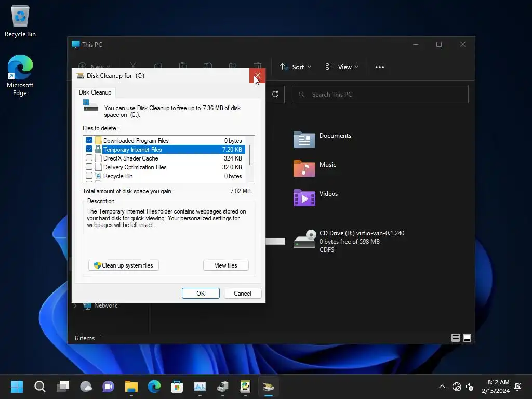Screen dimensions: 532x399
Task: Open network status tray icon
Action: tap(456, 387)
